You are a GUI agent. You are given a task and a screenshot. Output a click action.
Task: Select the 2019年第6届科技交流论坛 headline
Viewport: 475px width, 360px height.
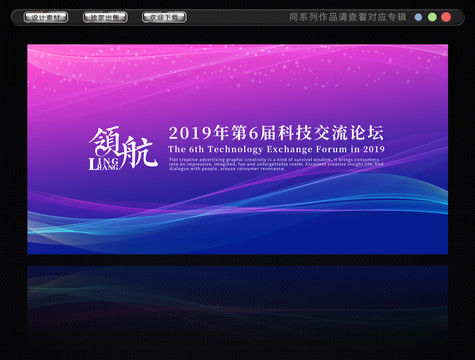pyautogui.click(x=276, y=133)
